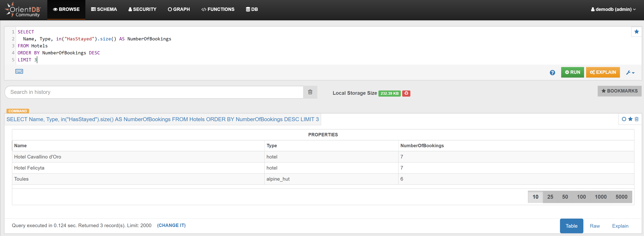The width and height of the screenshot is (644, 236).
Task: Delete the command result with the trash icon
Action: coord(636,119)
